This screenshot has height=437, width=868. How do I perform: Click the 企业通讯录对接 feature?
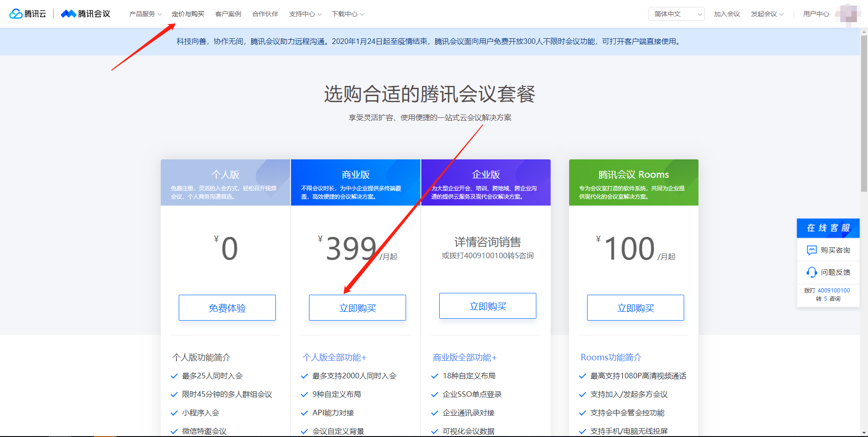tap(468, 413)
